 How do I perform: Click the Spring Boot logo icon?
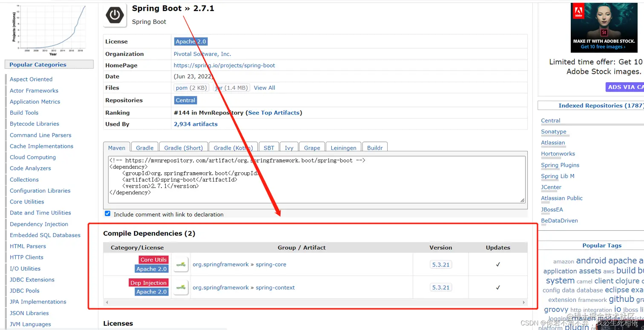(x=115, y=14)
